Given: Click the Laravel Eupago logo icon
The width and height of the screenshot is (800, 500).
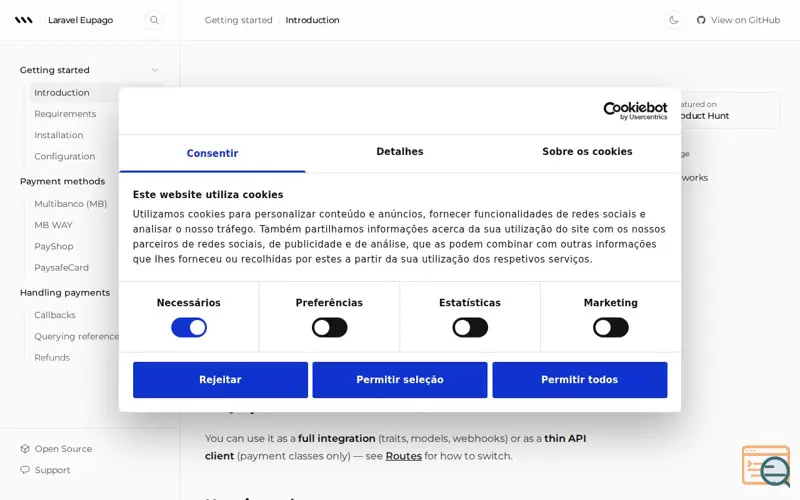Looking at the screenshot, I should click(23, 20).
